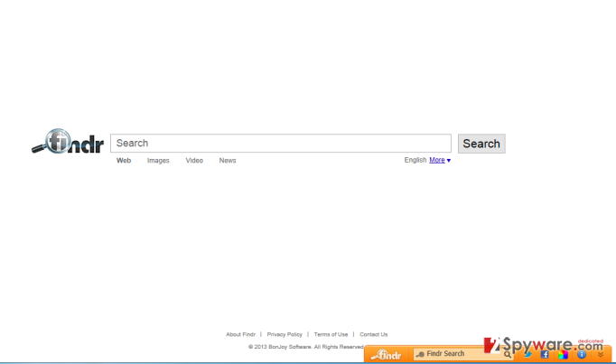Screen dimensions: 616x364
Task: Focus the main Search text field
Action: pos(281,144)
